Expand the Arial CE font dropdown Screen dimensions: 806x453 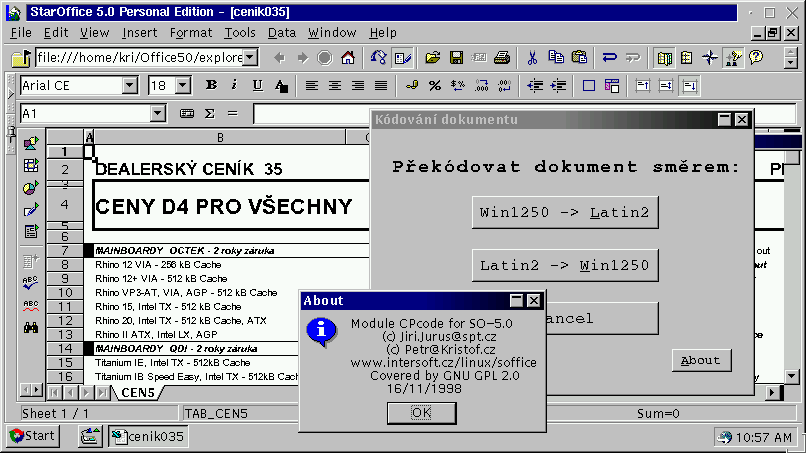[130, 85]
